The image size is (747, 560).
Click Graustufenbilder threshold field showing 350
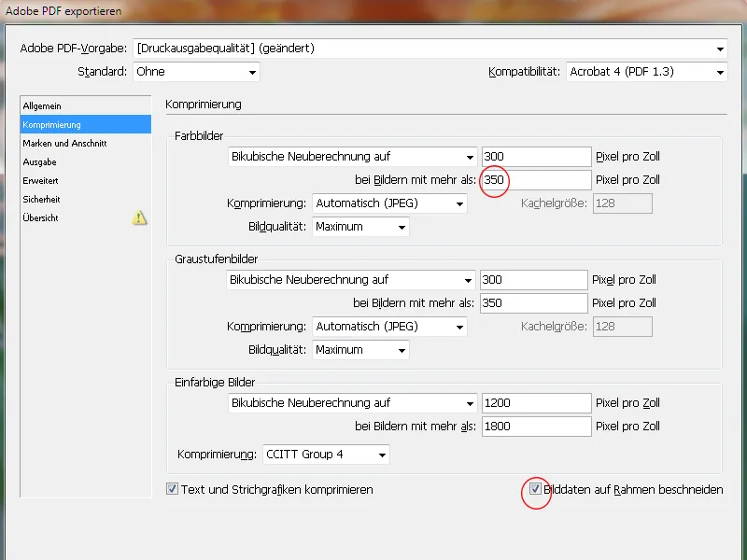coord(533,303)
